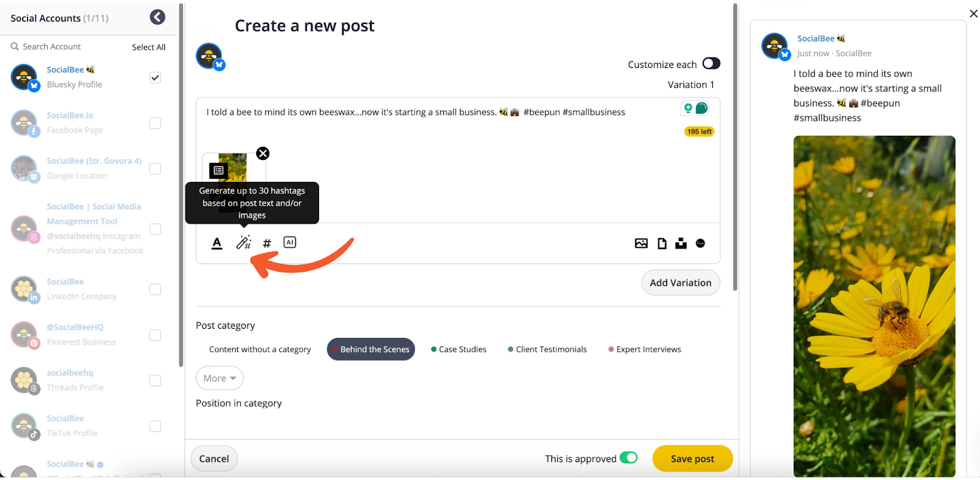The image size is (980, 480).
Task: Expand the More categories dropdown
Action: coord(219,378)
